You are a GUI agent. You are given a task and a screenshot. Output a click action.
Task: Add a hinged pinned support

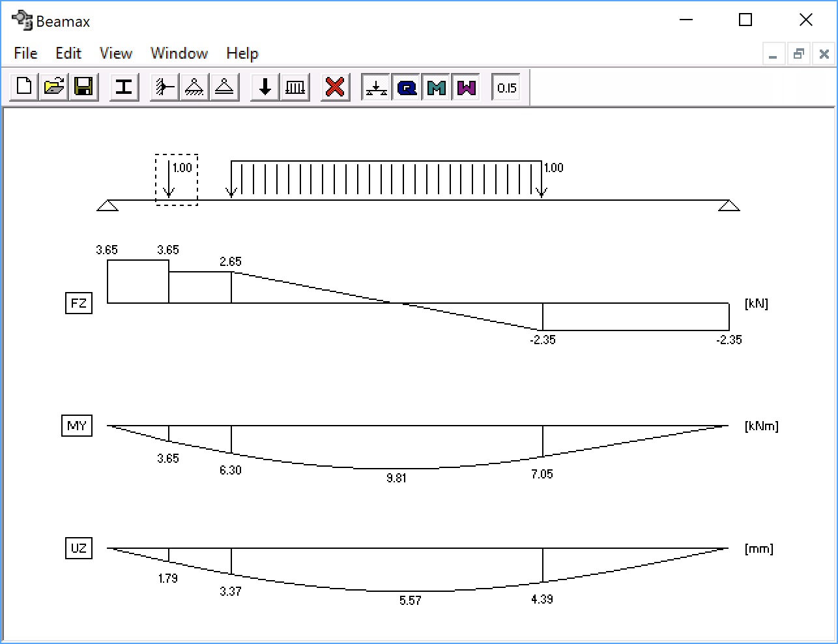[x=194, y=87]
